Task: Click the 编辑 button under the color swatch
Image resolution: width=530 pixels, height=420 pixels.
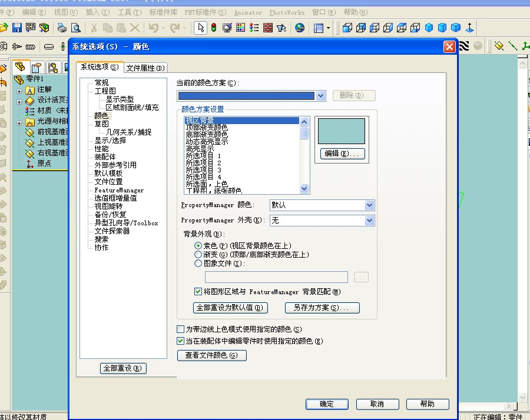Action: point(342,154)
